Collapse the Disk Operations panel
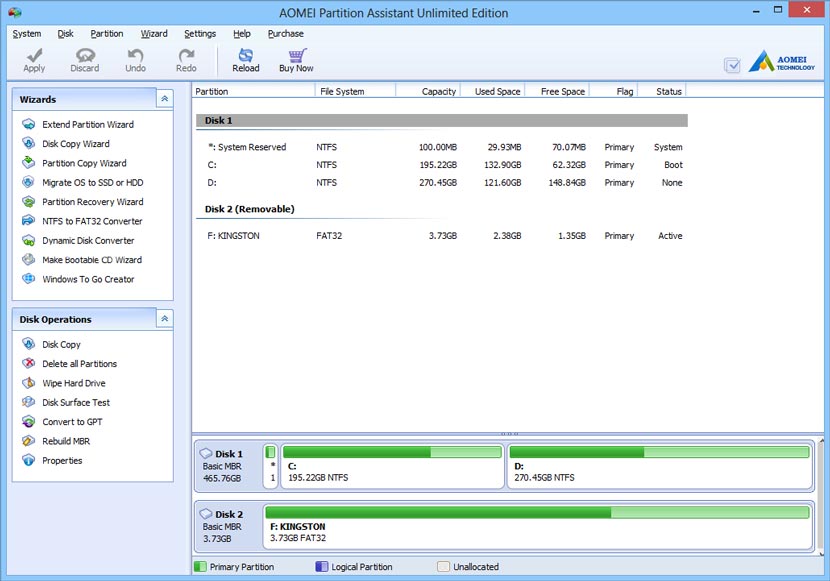The width and height of the screenshot is (830, 581). 164,319
